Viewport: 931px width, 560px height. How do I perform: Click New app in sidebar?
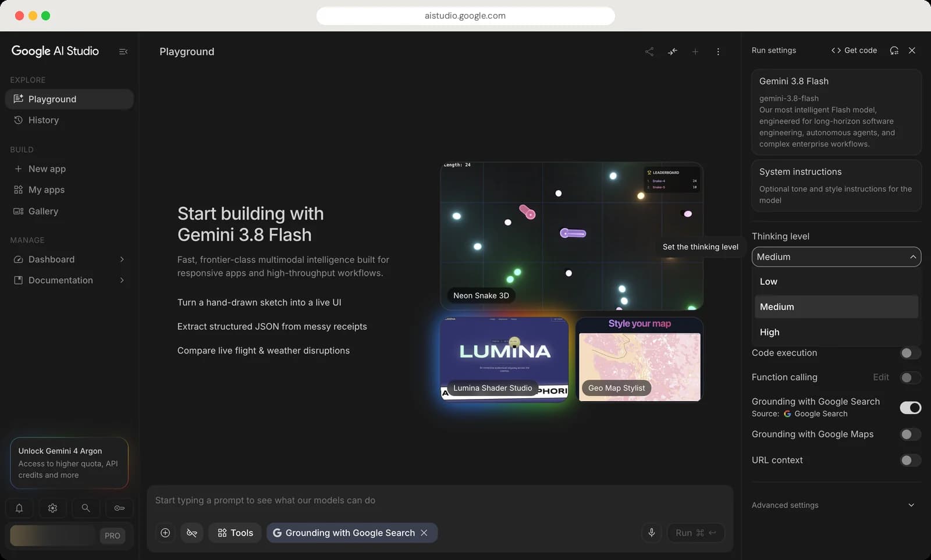tap(69, 169)
